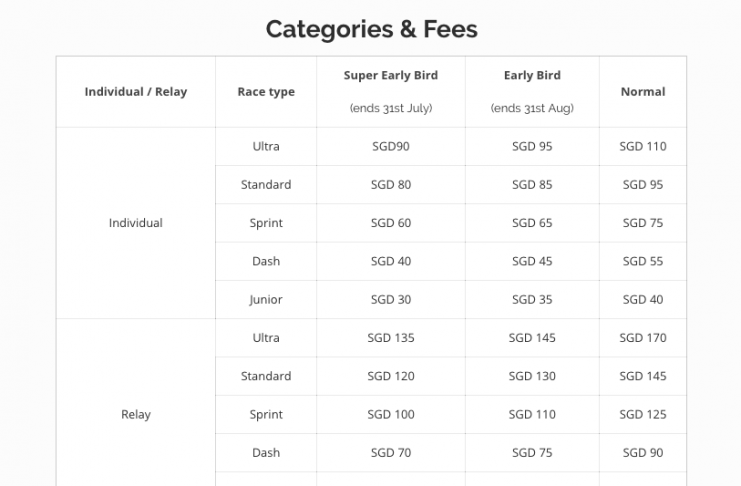
Task: Click the Categories & Fees heading
Action: tap(371, 29)
